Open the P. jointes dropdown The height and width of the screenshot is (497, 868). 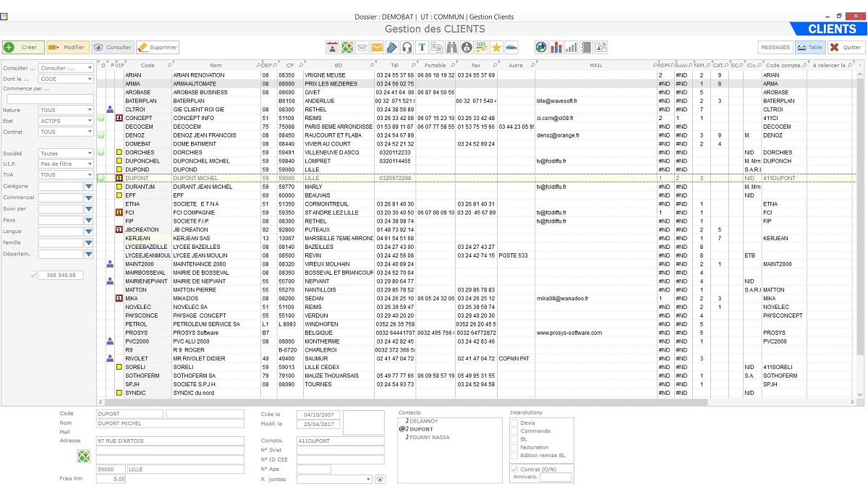[334, 479]
